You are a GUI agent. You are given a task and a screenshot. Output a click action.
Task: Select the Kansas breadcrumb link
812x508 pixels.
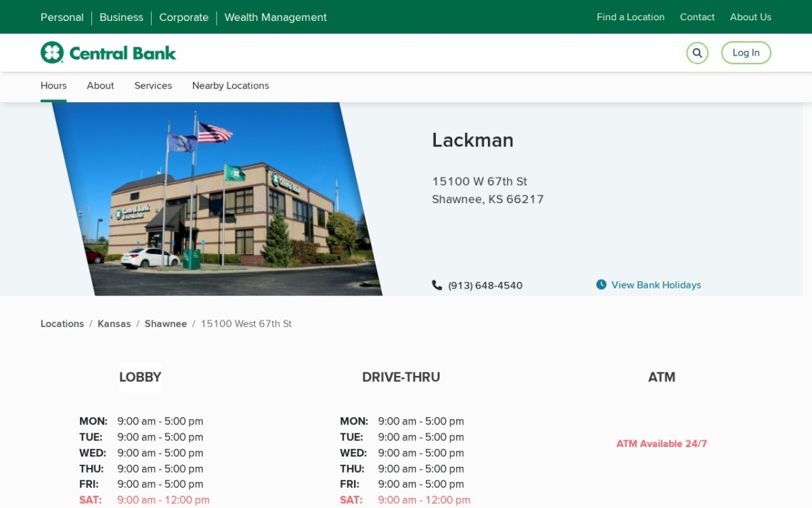point(114,324)
